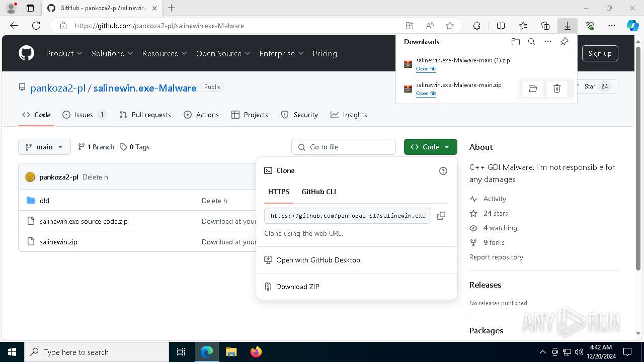
Task: Toggle split screen view
Action: pos(501,26)
